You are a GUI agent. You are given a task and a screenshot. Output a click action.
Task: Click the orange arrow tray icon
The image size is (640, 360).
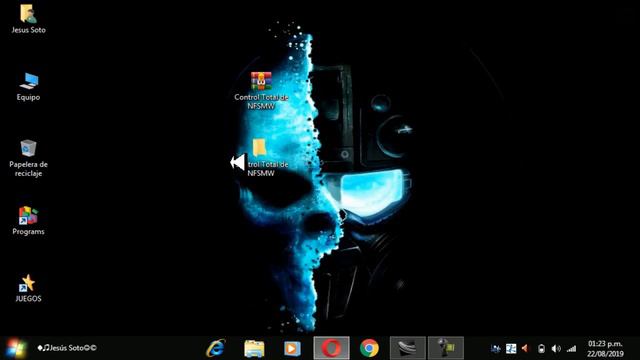[525, 349]
